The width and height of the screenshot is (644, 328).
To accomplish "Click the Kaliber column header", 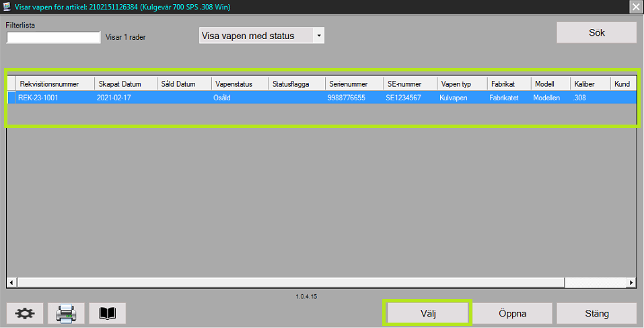I will click(589, 84).
